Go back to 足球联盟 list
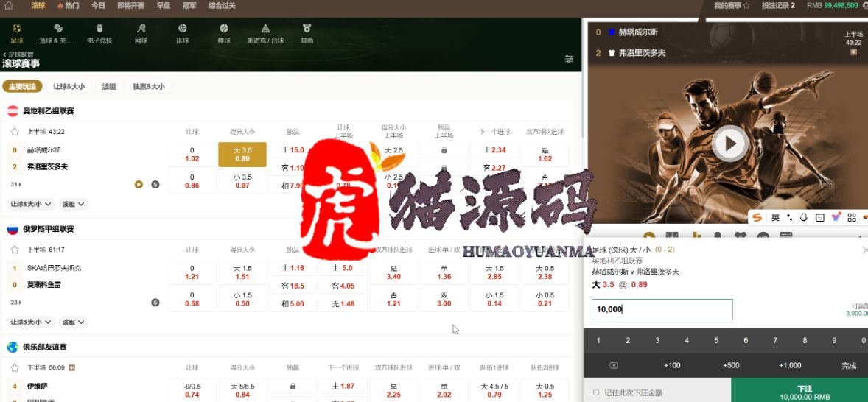 tap(18, 54)
